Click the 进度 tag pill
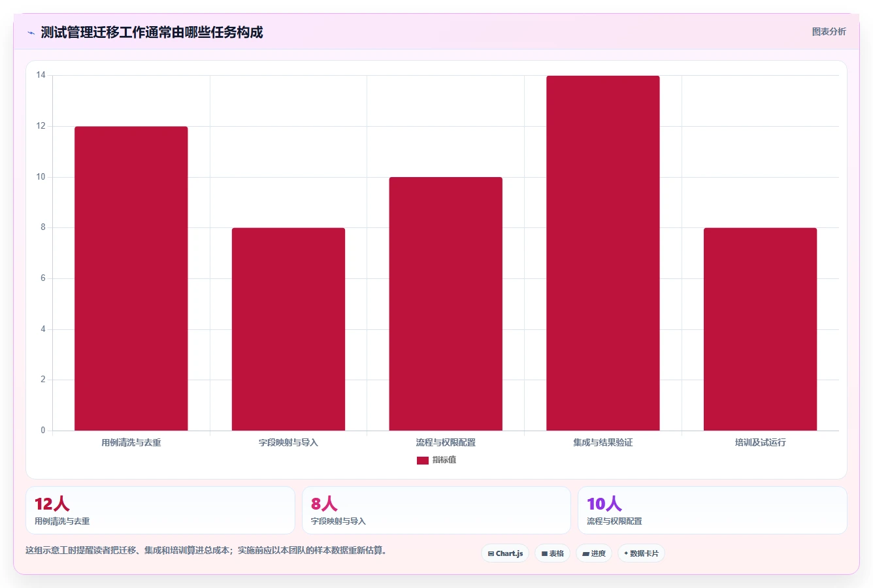Image resolution: width=873 pixels, height=588 pixels. tap(594, 553)
